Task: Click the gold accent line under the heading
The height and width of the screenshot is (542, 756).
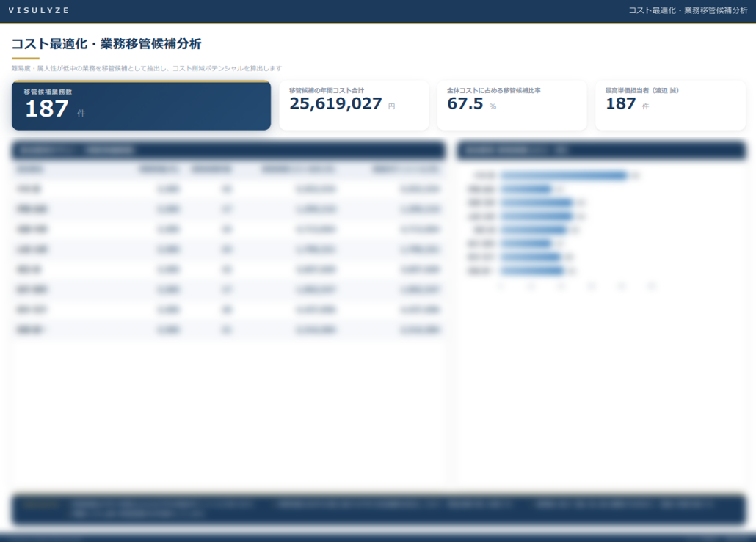Action: point(26,58)
